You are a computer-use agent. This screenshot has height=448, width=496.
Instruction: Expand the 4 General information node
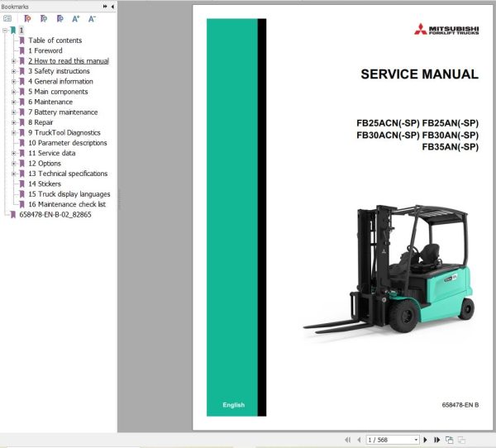13,82
